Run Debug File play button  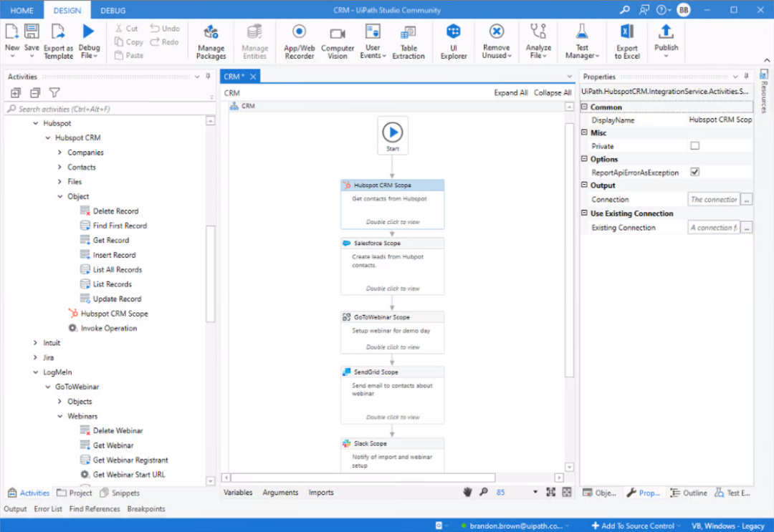coord(88,32)
